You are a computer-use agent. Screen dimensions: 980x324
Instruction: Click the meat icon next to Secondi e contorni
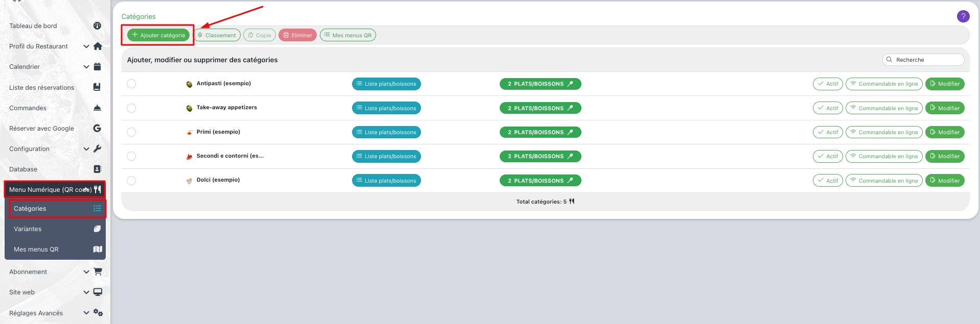tap(190, 157)
